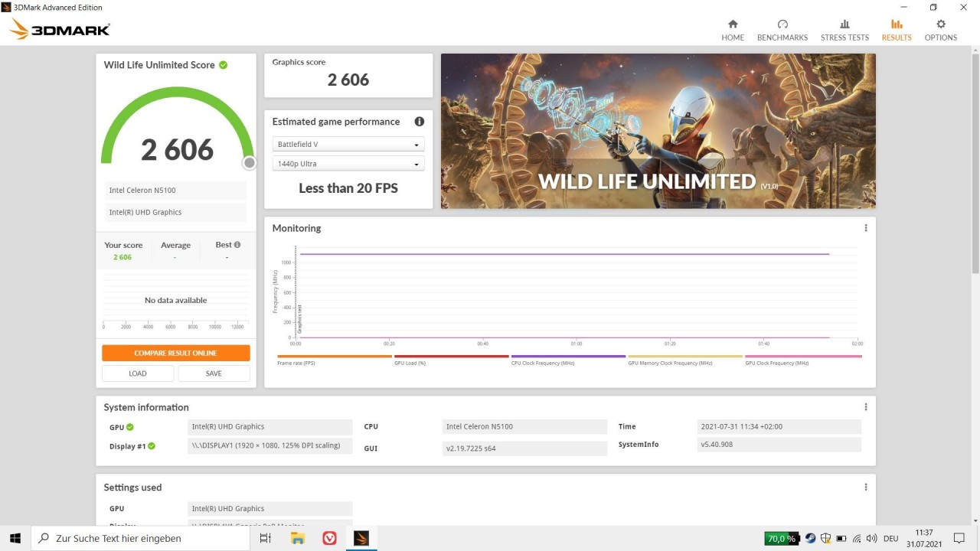Image resolution: width=980 pixels, height=551 pixels.
Task: Click info icon beside Estimated game performance
Action: pos(419,122)
